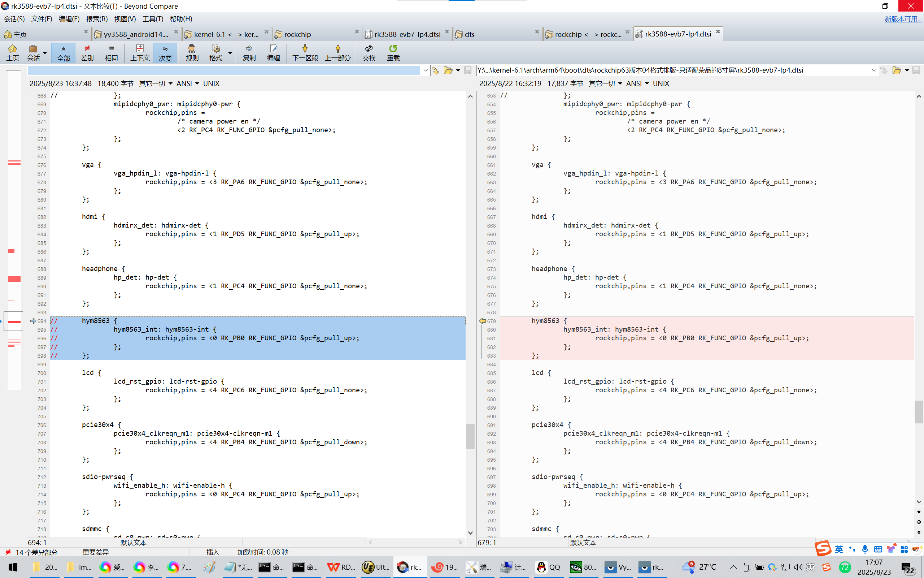Open left pane file folder icon
The width and height of the screenshot is (924, 578).
coord(448,70)
